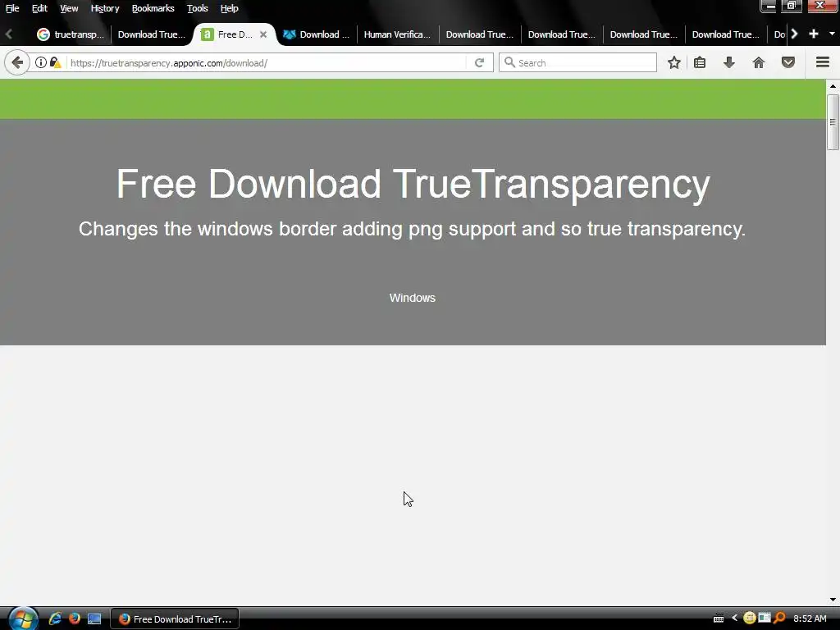Image resolution: width=840 pixels, height=630 pixels.
Task: Click the Free Download TrueTransparency heading
Action: click(413, 184)
